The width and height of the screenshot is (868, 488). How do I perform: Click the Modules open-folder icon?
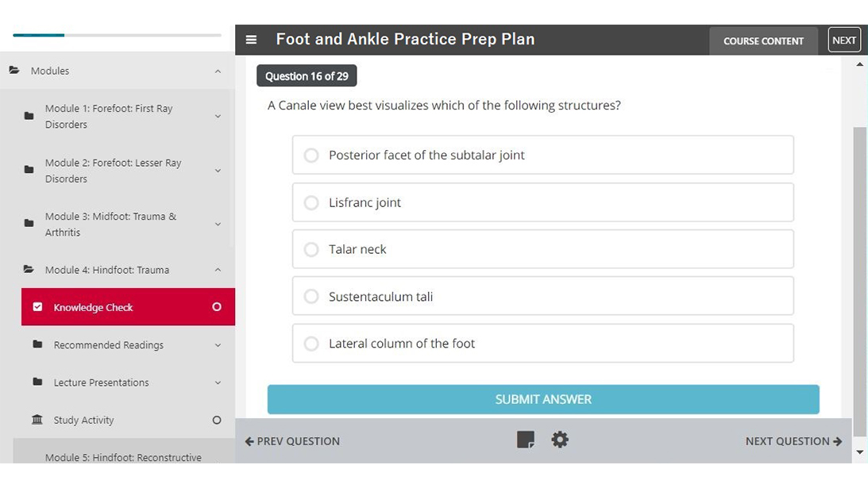coord(14,71)
